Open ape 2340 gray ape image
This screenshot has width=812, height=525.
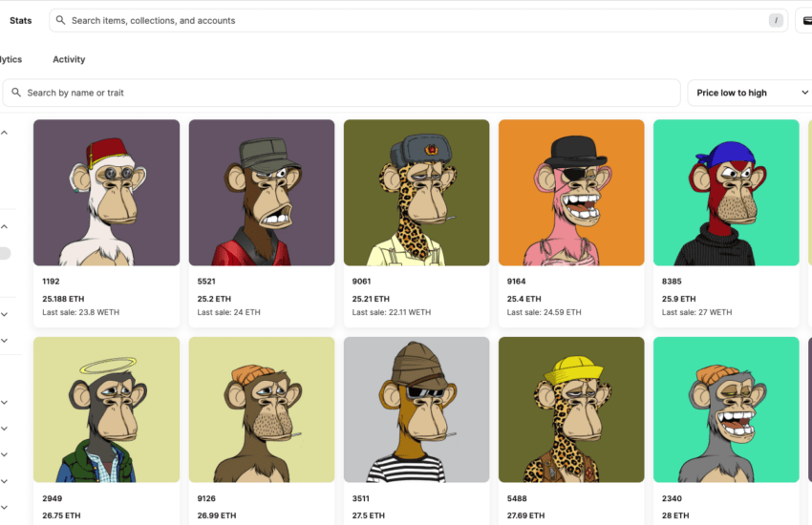coord(726,409)
